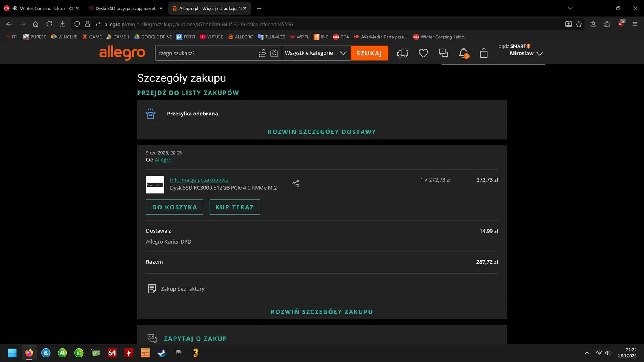Expand Rozwiń szczegóły dostawy section
The height and width of the screenshot is (362, 644).
[322, 132]
